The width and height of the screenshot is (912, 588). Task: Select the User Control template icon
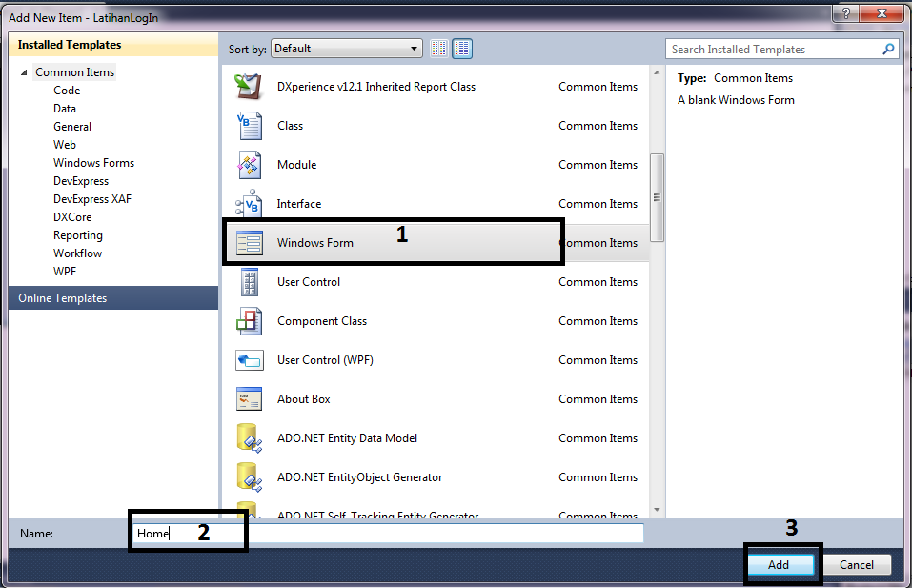click(248, 281)
